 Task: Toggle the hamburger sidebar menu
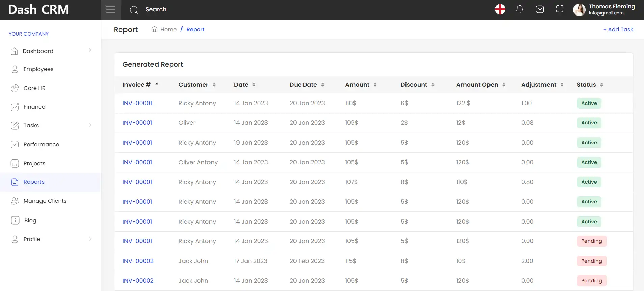111,10
